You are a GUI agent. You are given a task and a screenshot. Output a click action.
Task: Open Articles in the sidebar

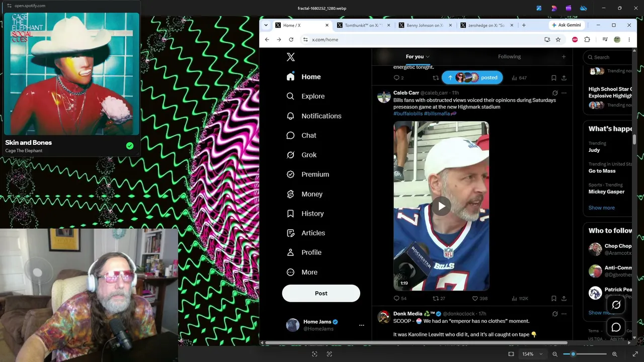pos(306,233)
